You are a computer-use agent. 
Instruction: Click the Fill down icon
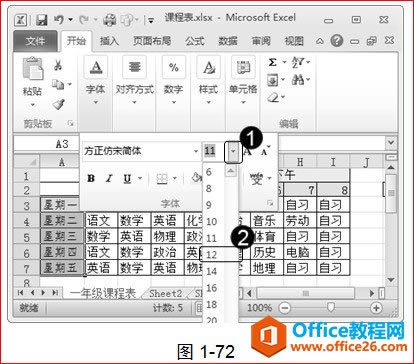tap(272, 80)
